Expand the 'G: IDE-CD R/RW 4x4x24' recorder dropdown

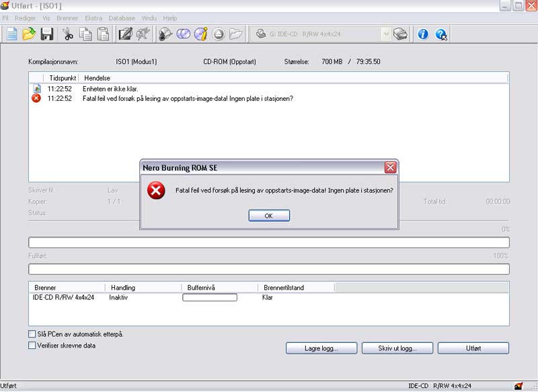[386, 34]
